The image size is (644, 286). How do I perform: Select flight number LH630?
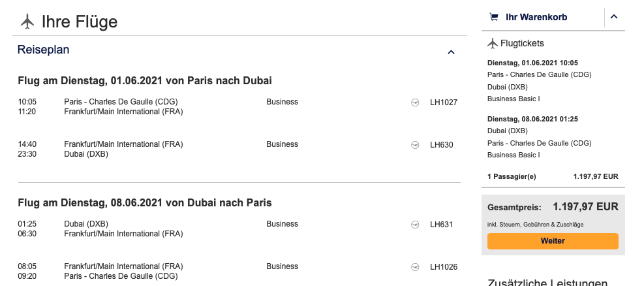[x=442, y=145]
